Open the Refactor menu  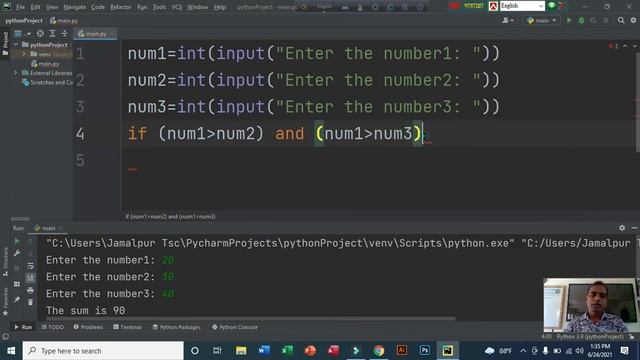121,7
